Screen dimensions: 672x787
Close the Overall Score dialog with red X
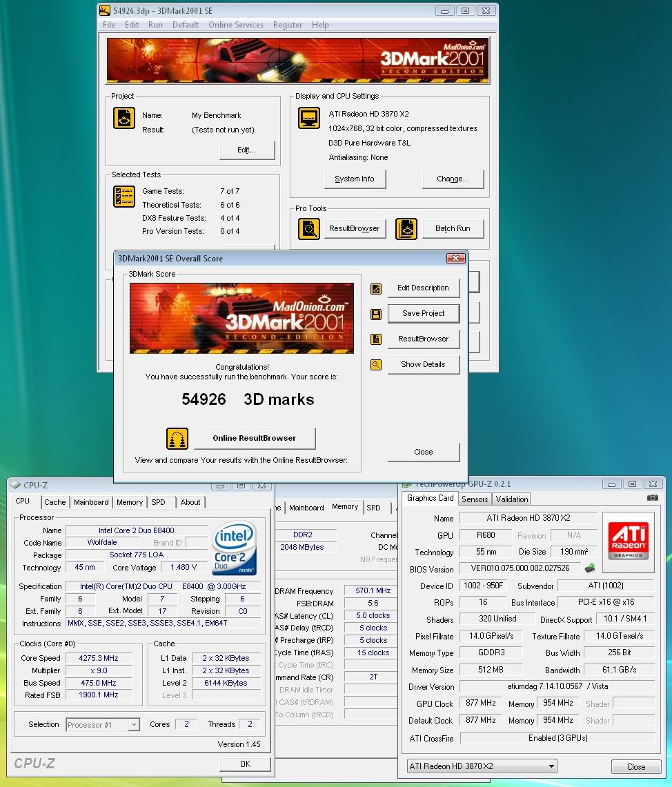pos(455,258)
